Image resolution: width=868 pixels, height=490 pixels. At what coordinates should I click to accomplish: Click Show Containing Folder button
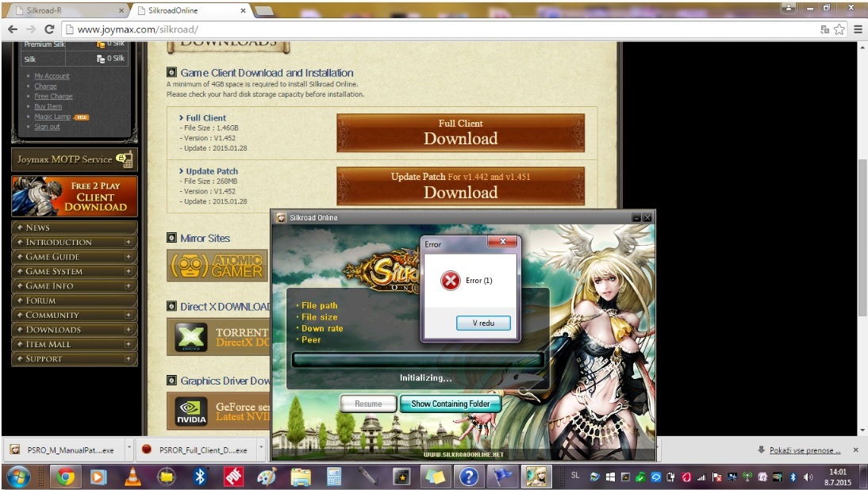tap(450, 404)
